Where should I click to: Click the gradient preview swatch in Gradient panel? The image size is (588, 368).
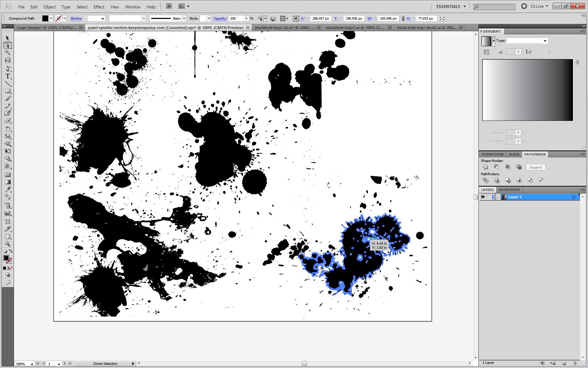[486, 41]
